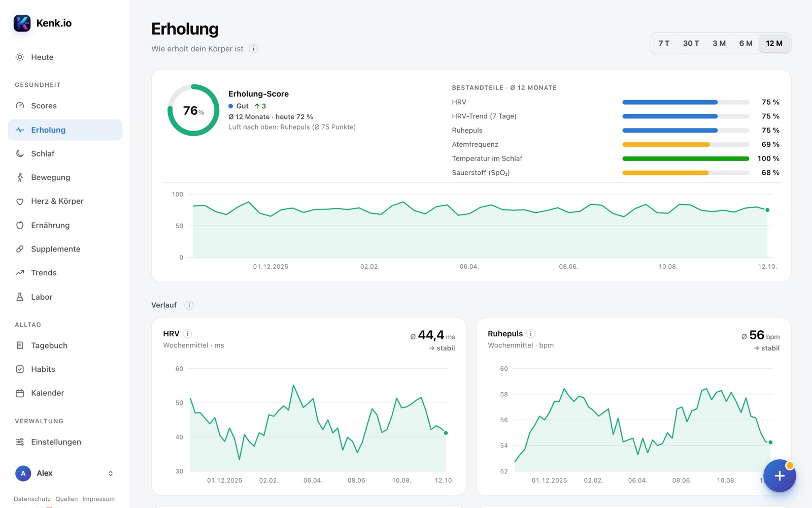Click the Alex avatar circle
This screenshot has height=508, width=812.
tap(23, 473)
